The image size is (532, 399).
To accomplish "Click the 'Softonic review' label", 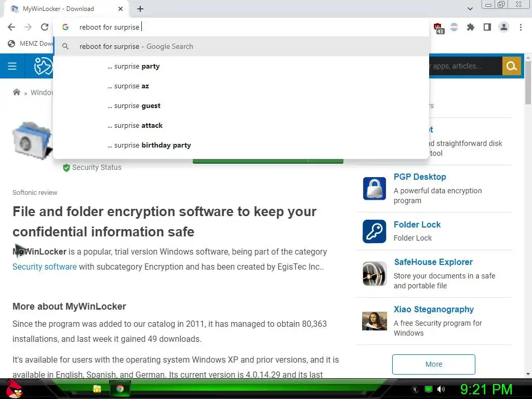I will [x=35, y=192].
